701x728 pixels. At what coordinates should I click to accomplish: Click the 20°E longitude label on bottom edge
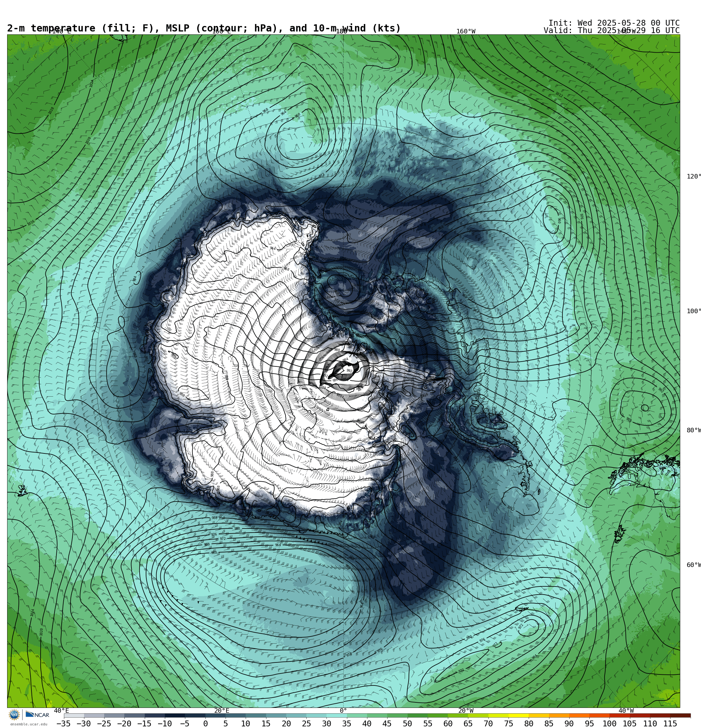pos(221,710)
